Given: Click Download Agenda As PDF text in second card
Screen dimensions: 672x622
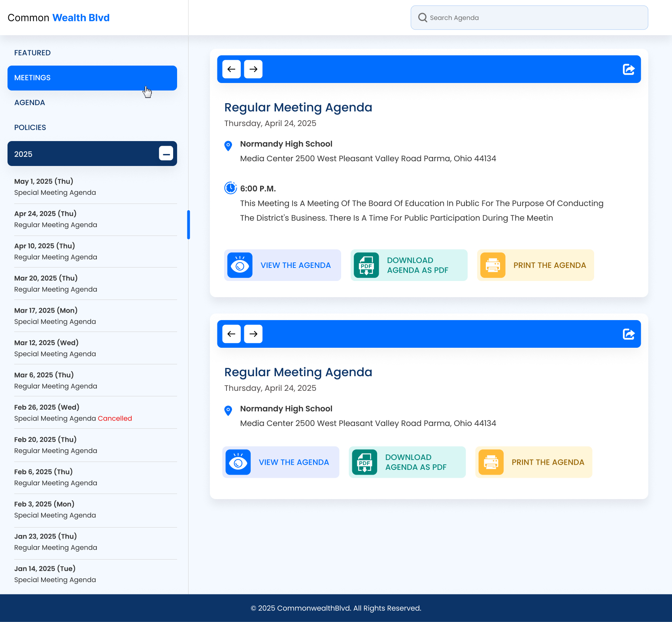Looking at the screenshot, I should point(416,462).
